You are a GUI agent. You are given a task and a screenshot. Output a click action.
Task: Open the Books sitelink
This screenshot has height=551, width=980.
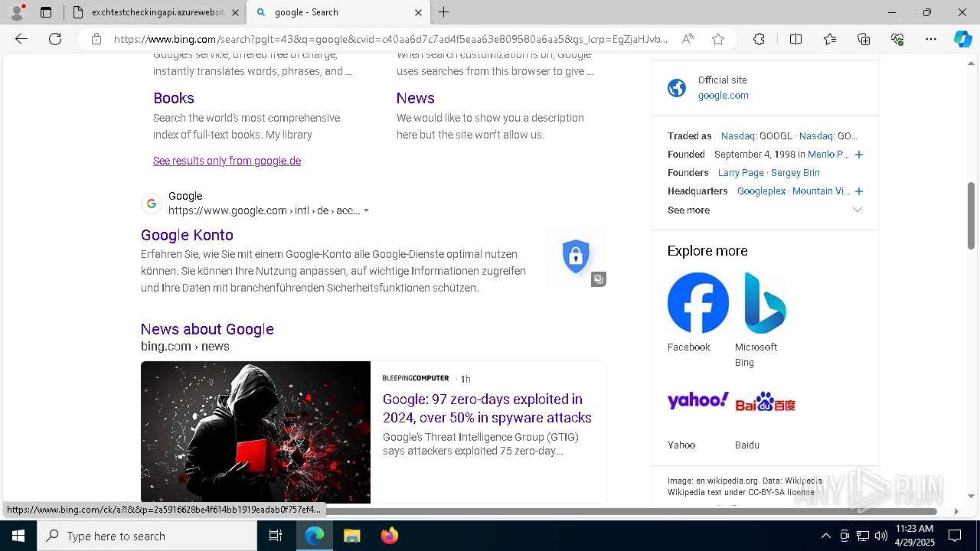click(x=174, y=98)
